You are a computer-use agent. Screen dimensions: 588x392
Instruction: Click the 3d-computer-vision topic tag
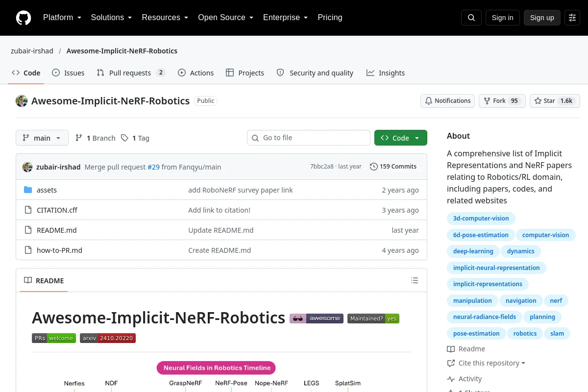click(481, 219)
